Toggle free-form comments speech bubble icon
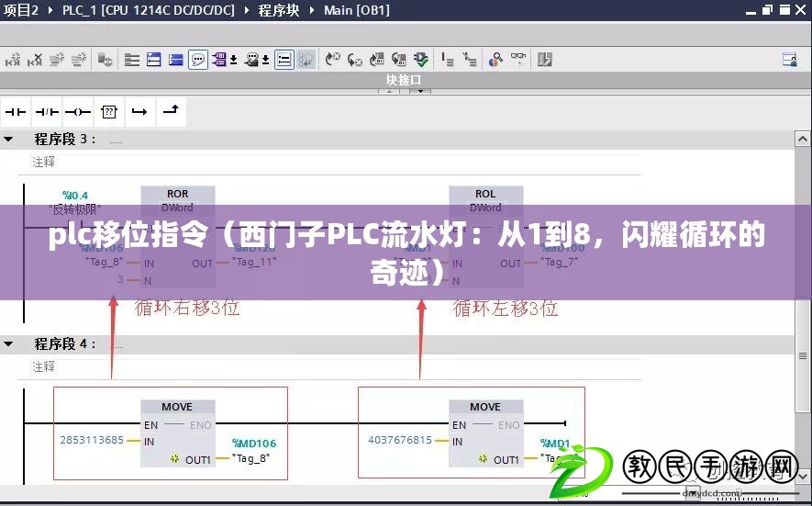Viewport: 812px width, 506px height. pyautogui.click(x=198, y=60)
